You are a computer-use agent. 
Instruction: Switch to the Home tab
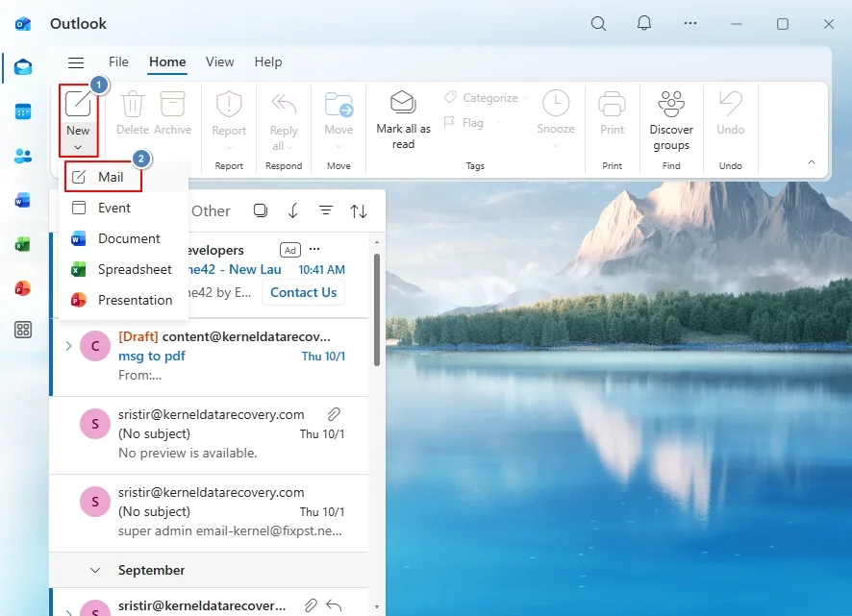[167, 62]
